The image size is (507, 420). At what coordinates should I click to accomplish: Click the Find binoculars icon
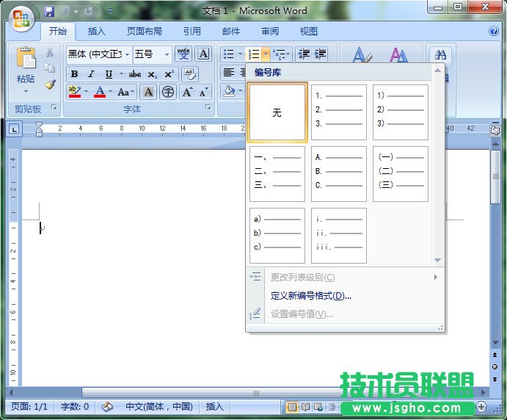(x=440, y=54)
